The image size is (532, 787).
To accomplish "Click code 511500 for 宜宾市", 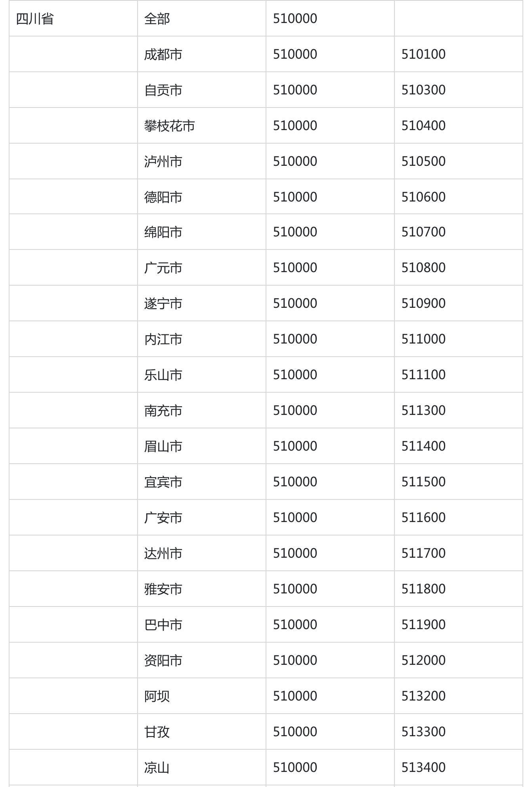I will click(x=423, y=482).
